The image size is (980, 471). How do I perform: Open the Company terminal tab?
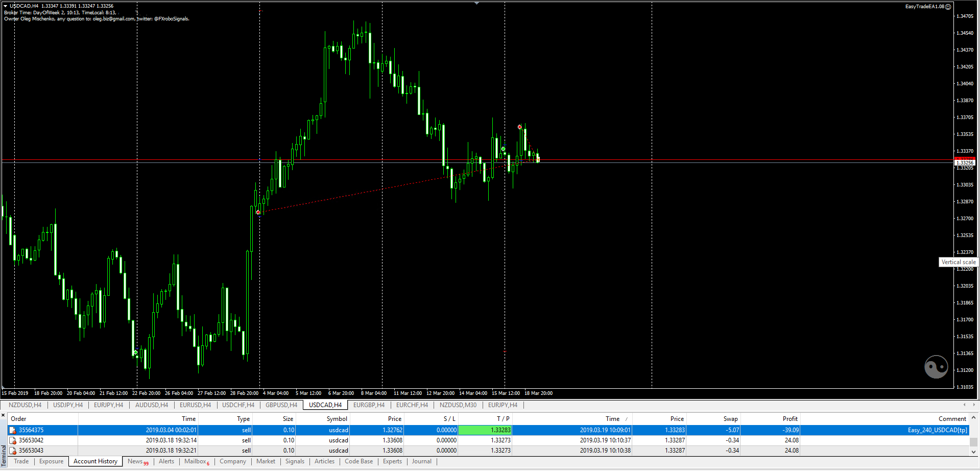(x=233, y=461)
